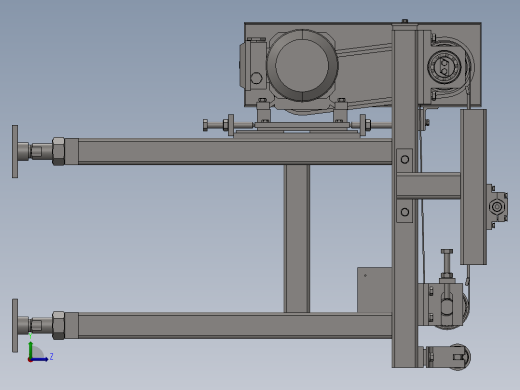Screen dimensions: 520x390
Task: Select the vertical post between the two beams
Action: click(x=297, y=239)
